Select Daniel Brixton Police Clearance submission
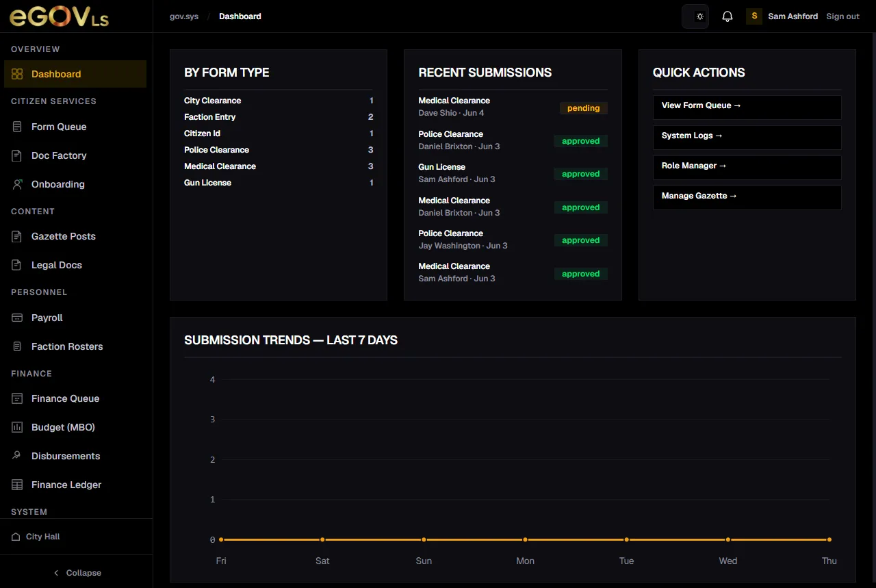Image resolution: width=876 pixels, height=588 pixels. click(513, 140)
